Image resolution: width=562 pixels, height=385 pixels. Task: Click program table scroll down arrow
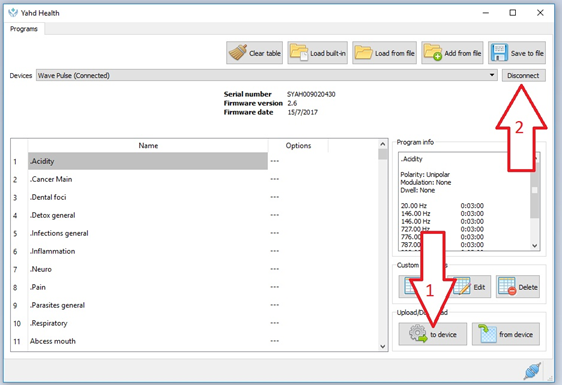[383, 346]
